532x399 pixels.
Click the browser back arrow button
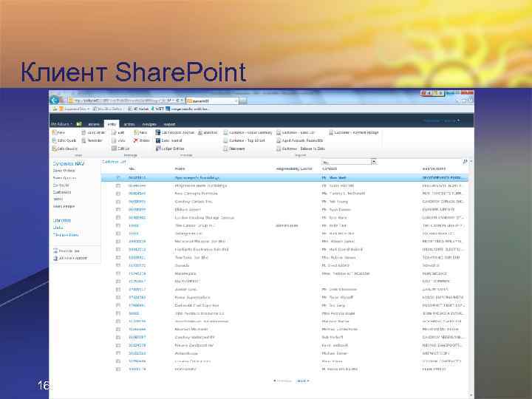click(54, 100)
